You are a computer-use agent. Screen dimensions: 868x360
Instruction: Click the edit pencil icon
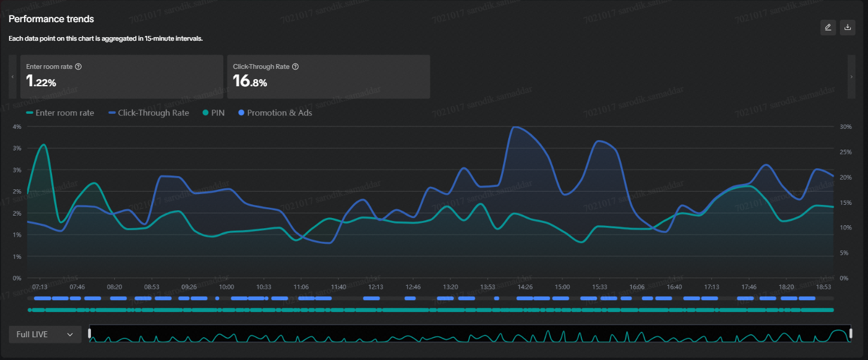click(828, 28)
